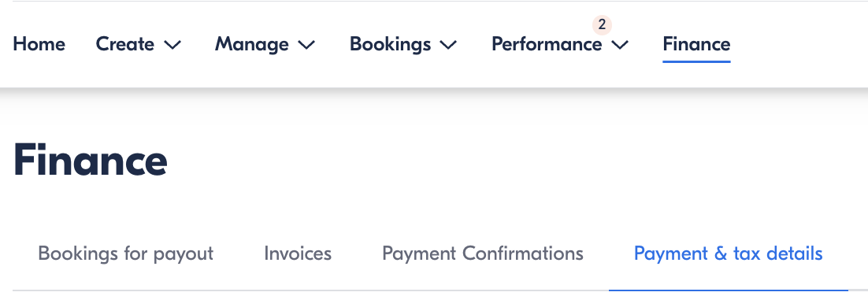Open the Performance menu label
868x307 pixels.
point(547,44)
